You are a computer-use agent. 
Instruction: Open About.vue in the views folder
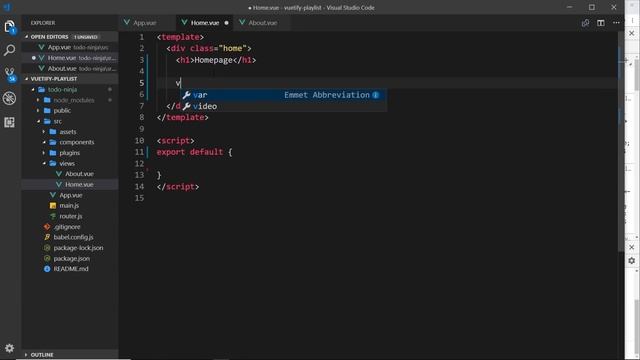(70, 174)
